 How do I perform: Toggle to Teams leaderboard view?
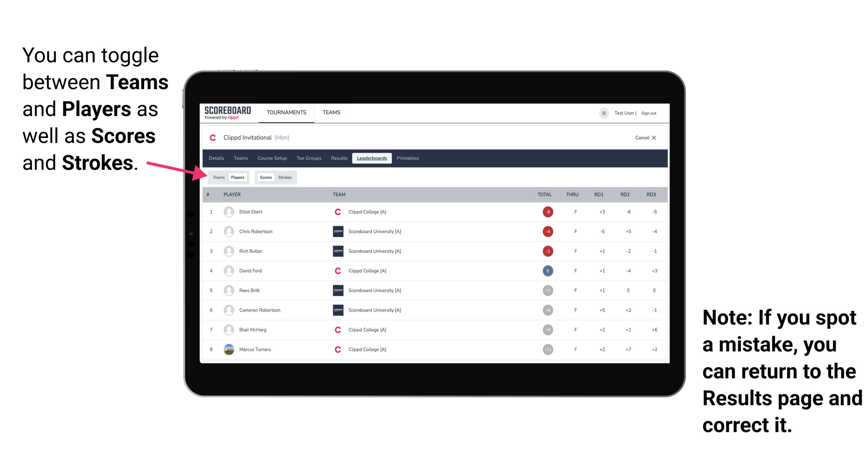(x=218, y=177)
